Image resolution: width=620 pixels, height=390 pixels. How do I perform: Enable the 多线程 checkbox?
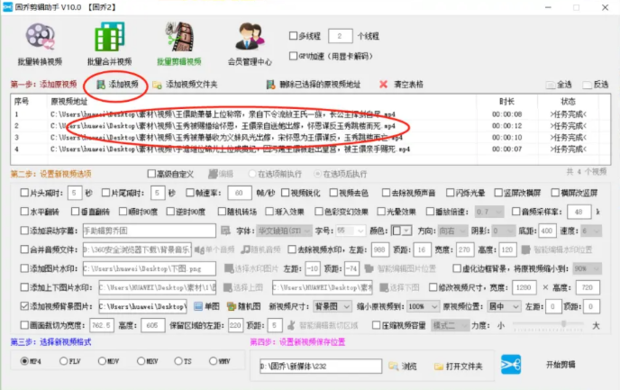(x=293, y=36)
